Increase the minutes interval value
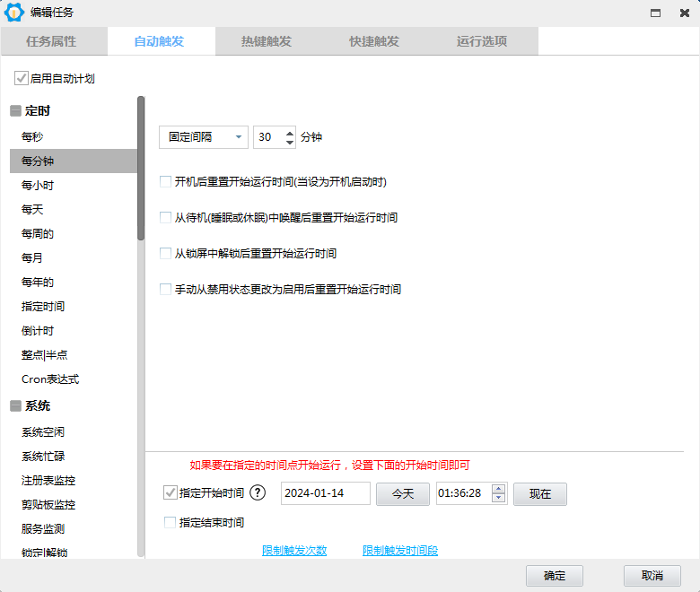 pyautogui.click(x=289, y=133)
